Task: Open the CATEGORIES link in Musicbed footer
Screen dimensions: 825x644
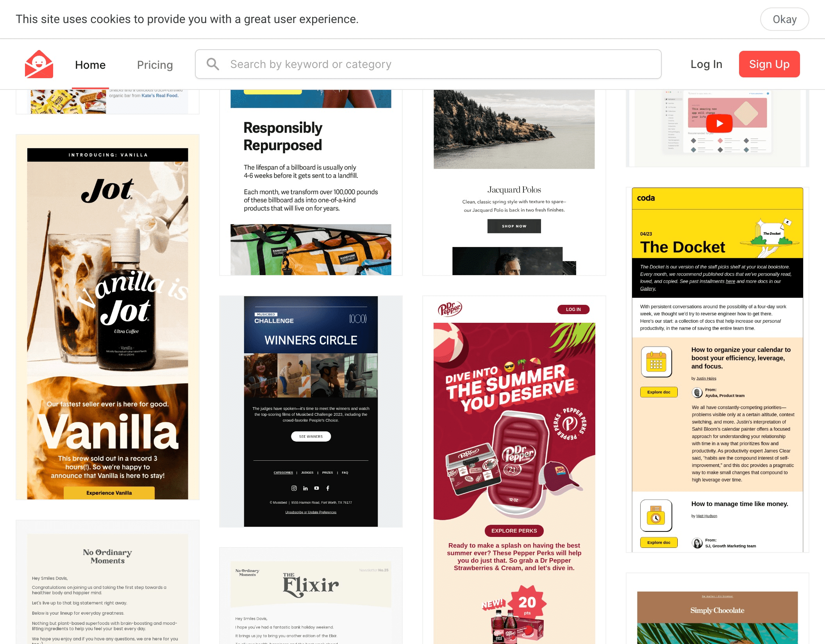Action: pyautogui.click(x=283, y=473)
